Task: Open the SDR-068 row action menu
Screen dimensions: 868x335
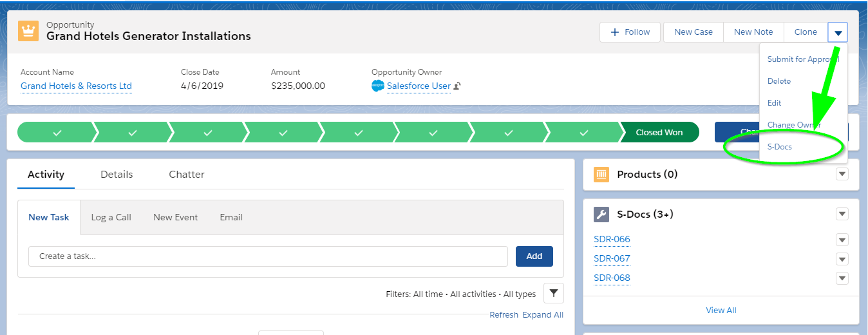Action: pyautogui.click(x=842, y=278)
